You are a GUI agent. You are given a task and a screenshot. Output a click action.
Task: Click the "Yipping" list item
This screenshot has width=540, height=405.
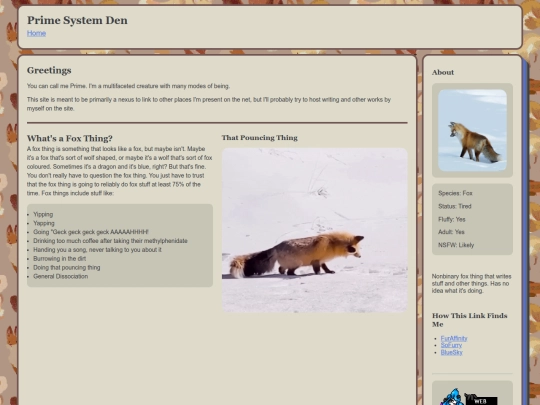(x=43, y=214)
